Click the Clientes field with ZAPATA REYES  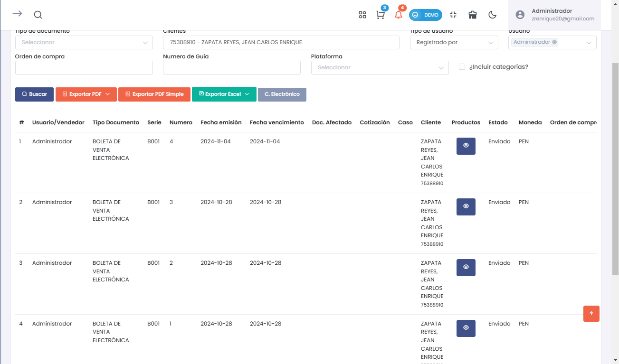[281, 42]
